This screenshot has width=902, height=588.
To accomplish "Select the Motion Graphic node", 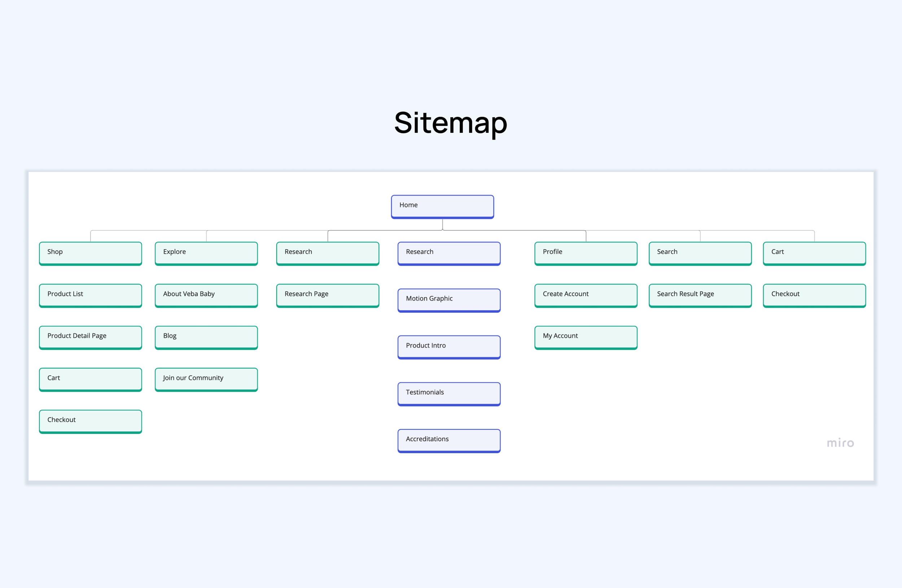I will [449, 300].
